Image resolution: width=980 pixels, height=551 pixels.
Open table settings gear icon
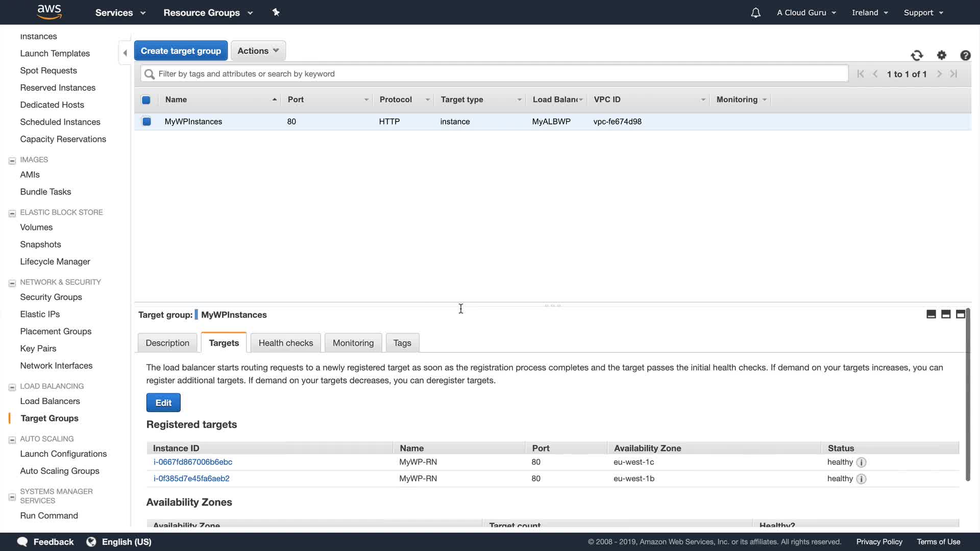point(942,55)
